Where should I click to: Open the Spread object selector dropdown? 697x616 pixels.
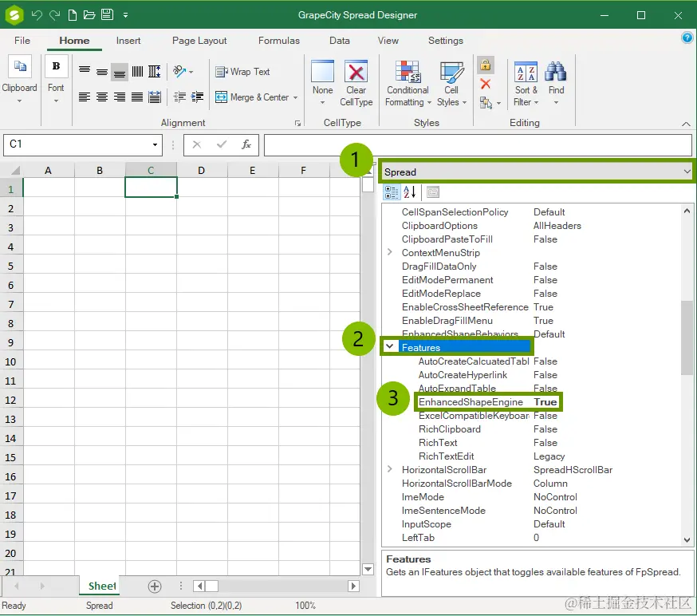click(687, 172)
